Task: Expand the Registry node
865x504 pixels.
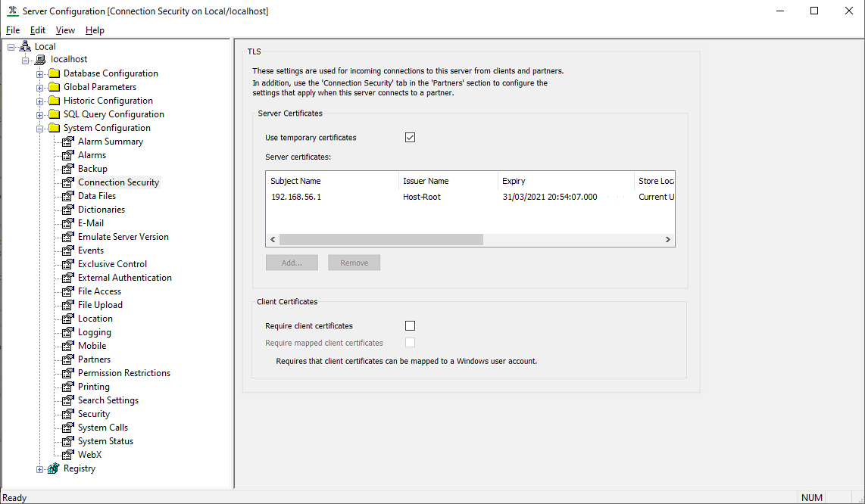Action: point(39,468)
